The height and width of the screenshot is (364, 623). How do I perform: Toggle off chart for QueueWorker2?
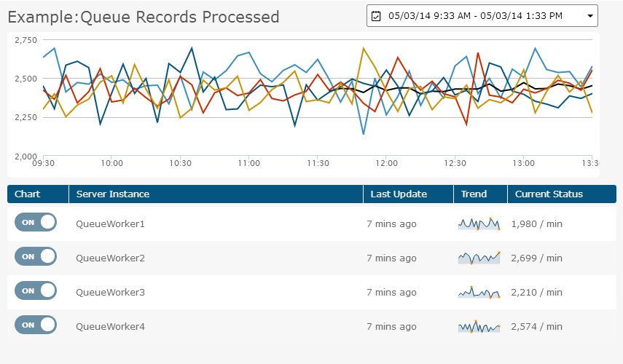click(36, 256)
